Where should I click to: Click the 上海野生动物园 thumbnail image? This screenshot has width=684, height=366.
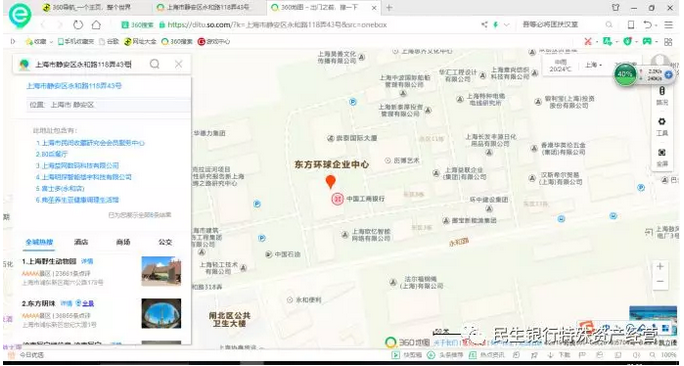161,271
